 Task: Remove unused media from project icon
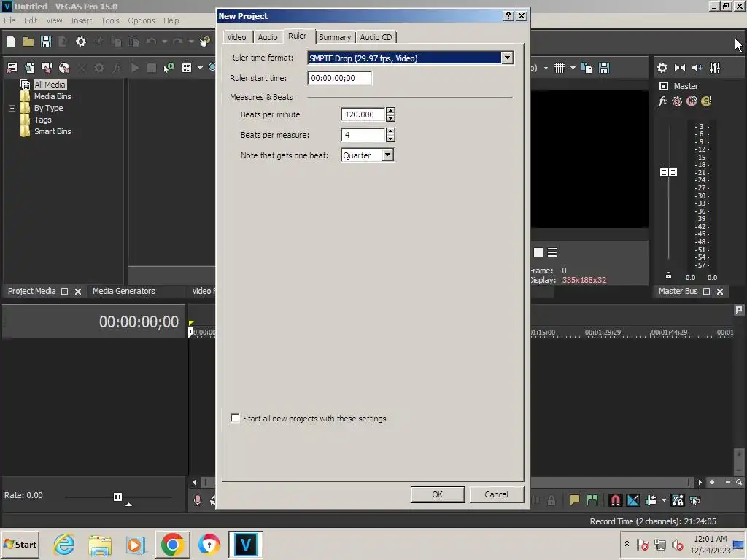12,68
